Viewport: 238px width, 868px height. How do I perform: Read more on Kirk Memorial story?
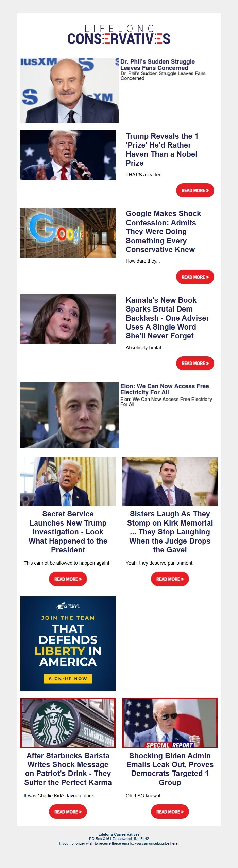170,579
